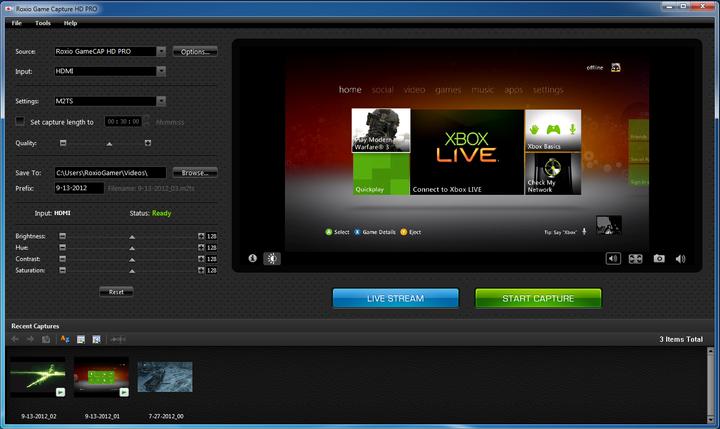This screenshot has width=720, height=429.
Task: Increase Contrast with the plus icon
Action: pos(201,259)
